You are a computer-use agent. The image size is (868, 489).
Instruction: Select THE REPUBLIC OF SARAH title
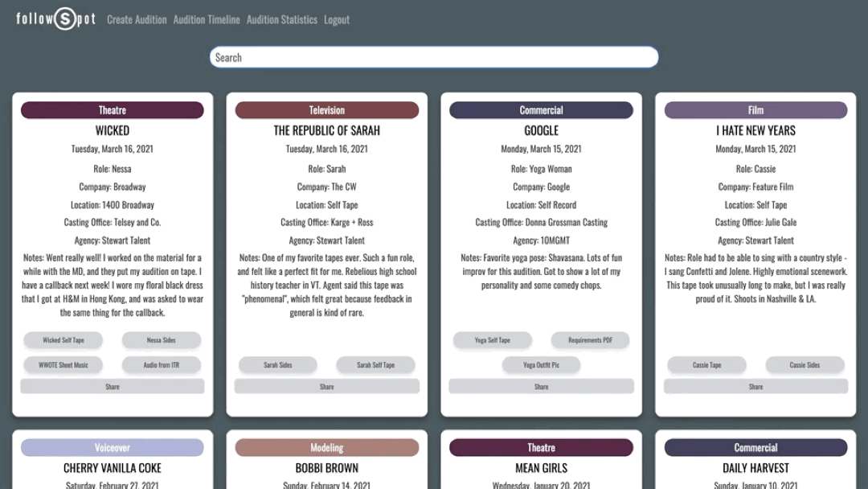(326, 131)
